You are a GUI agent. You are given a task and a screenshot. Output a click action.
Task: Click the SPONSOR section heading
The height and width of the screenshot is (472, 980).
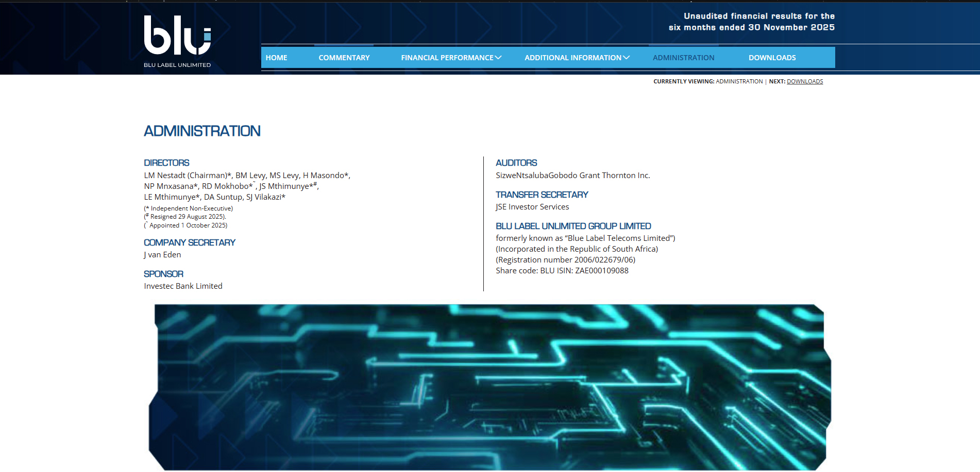163,274
